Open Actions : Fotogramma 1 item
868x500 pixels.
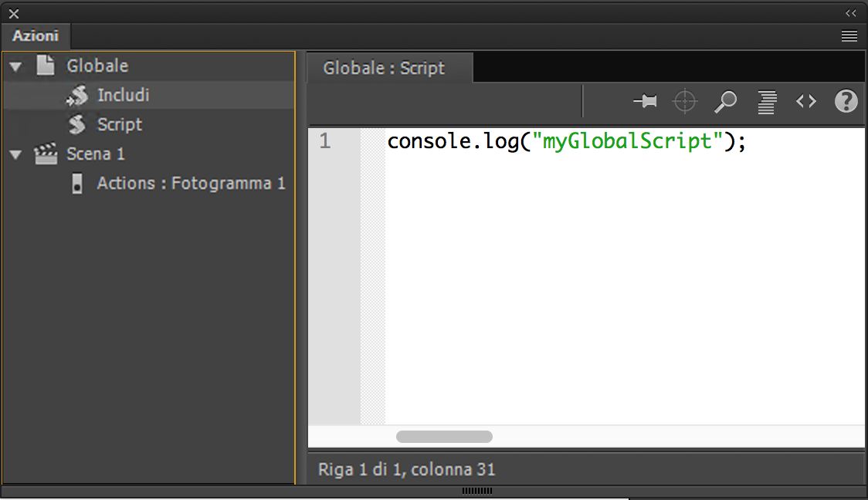(191, 184)
